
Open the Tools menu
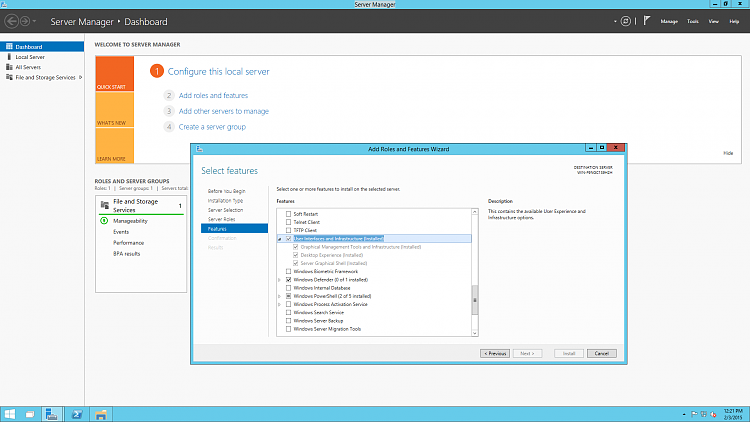click(693, 21)
